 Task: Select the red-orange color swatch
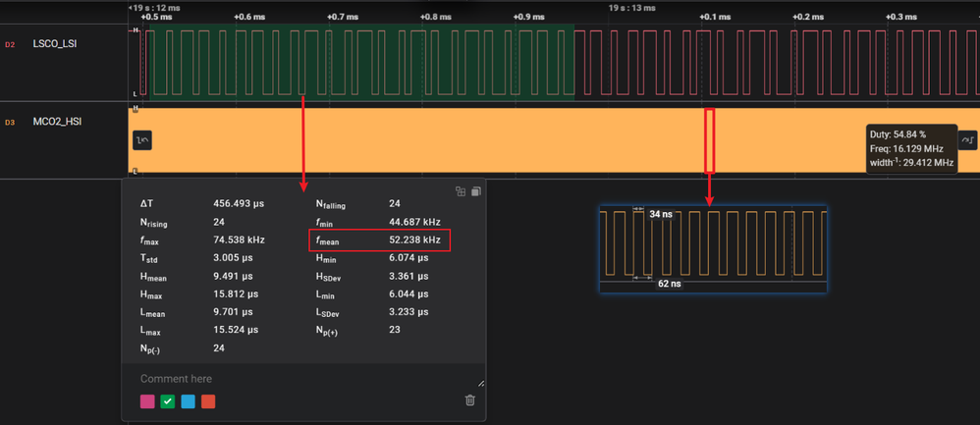(x=208, y=400)
